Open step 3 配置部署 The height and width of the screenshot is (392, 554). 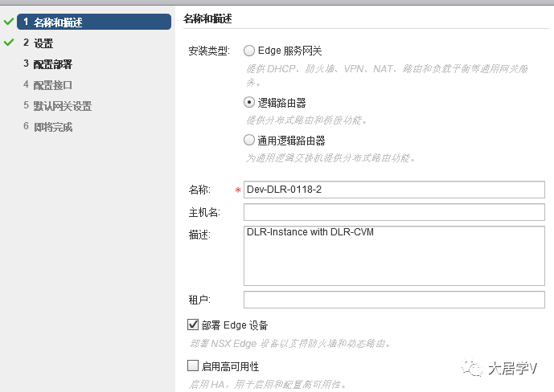click(47, 64)
